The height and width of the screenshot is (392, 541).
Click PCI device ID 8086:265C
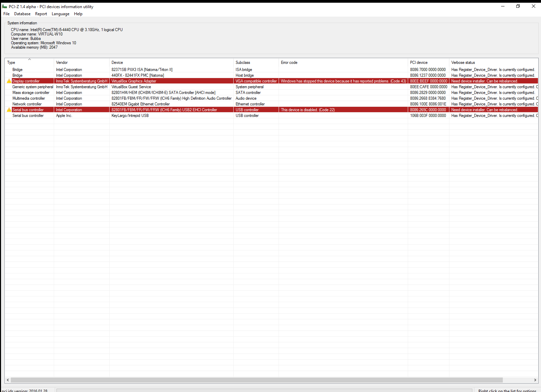pyautogui.click(x=428, y=110)
